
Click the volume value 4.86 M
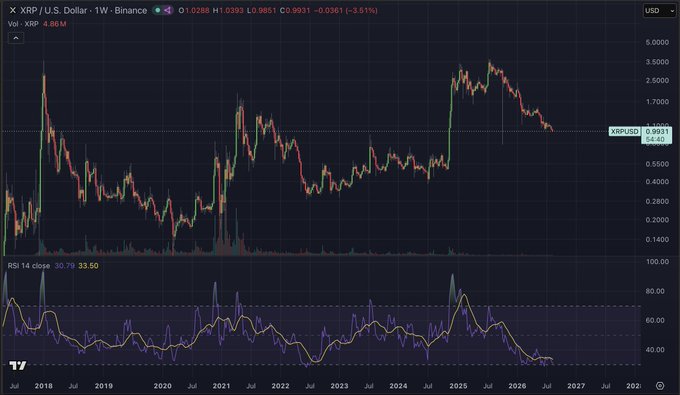(55, 24)
